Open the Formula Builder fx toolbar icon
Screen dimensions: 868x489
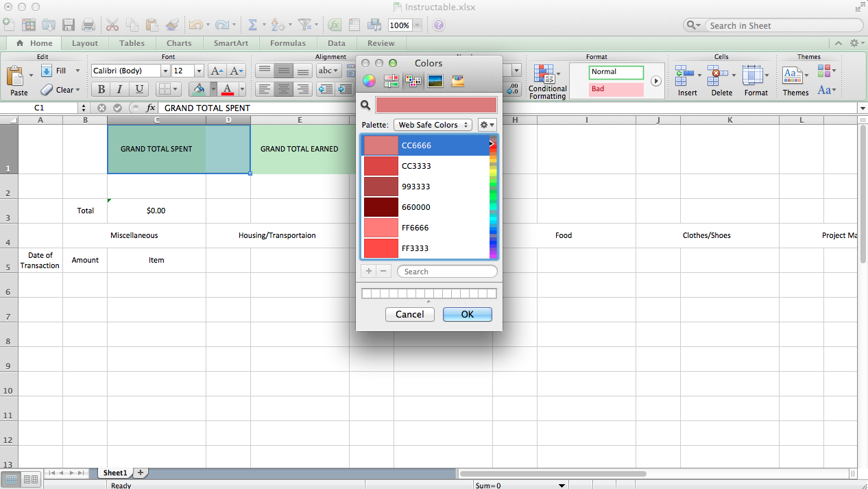(335, 25)
